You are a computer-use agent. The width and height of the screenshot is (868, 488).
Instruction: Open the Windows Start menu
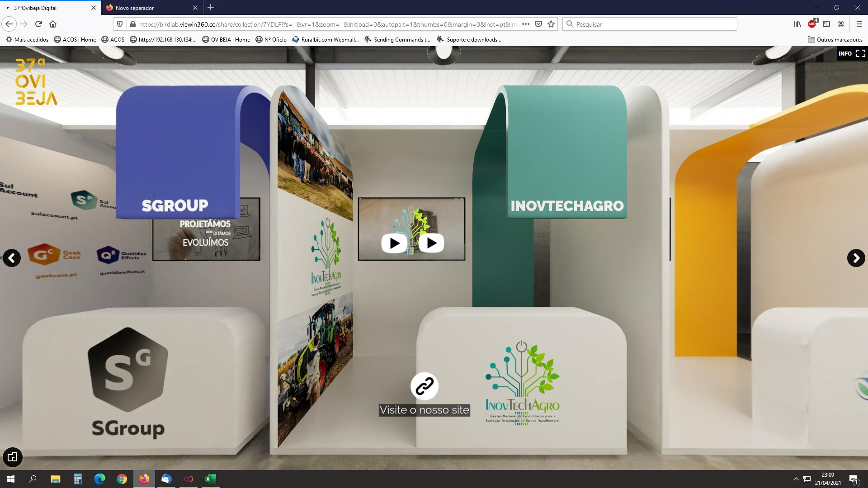coord(11,479)
